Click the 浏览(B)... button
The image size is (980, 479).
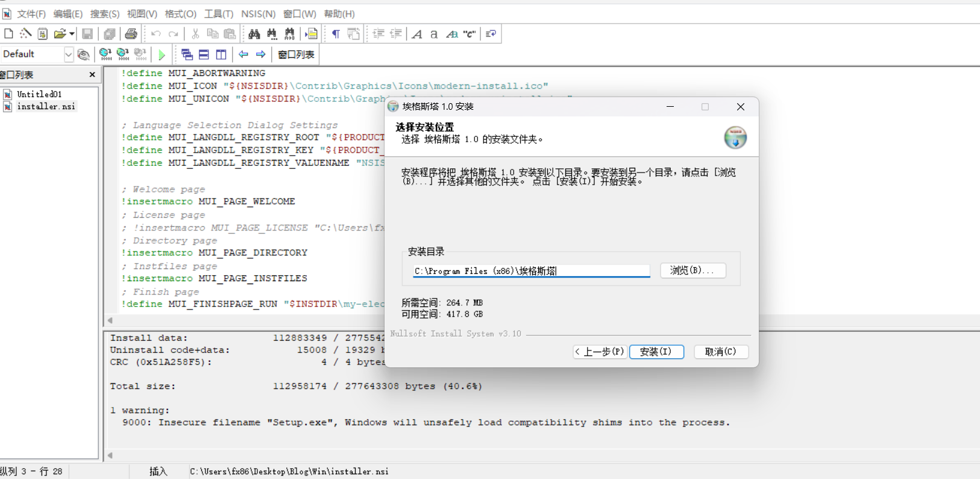693,270
